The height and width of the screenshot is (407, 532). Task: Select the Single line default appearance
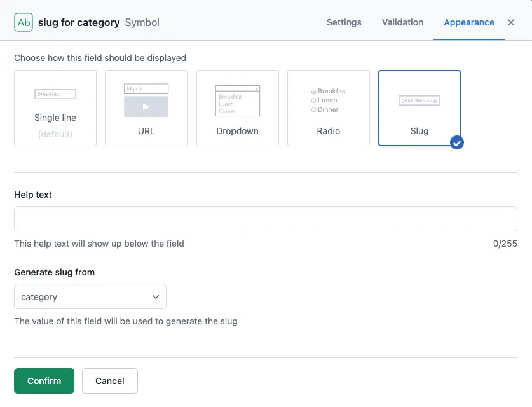(55, 108)
